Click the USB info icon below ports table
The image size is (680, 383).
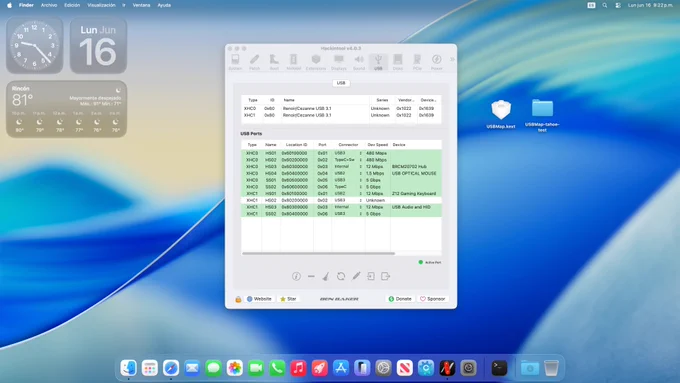(296, 276)
